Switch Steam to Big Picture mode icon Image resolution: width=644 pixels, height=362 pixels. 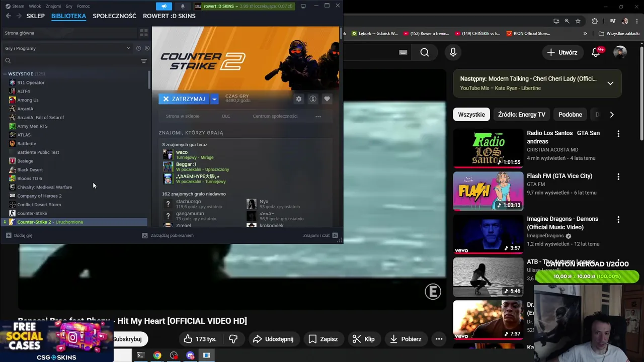coord(303,6)
